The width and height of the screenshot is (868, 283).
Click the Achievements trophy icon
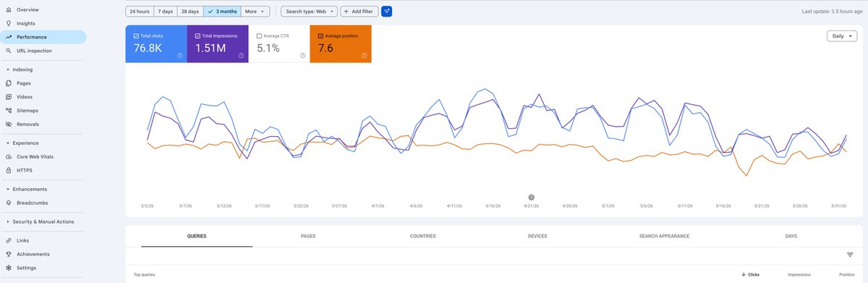pyautogui.click(x=8, y=254)
